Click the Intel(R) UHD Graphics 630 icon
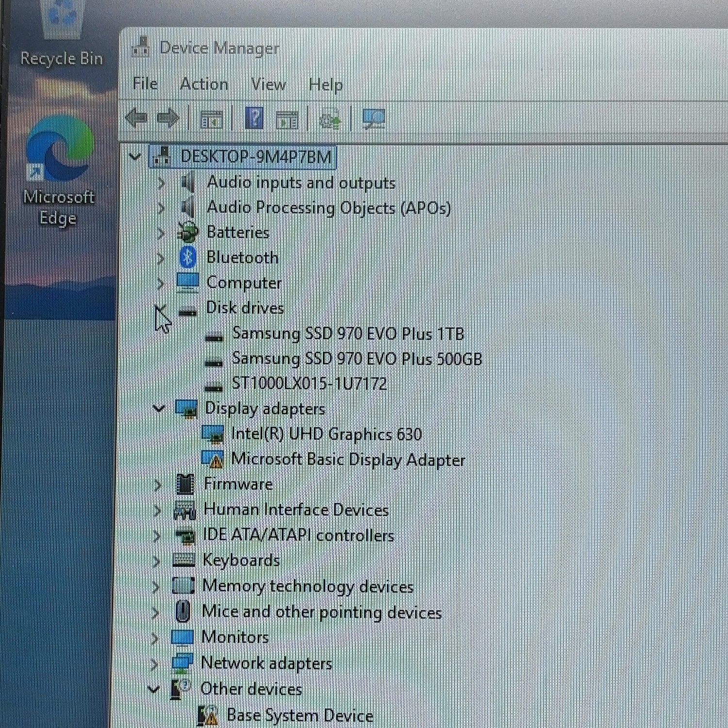This screenshot has height=728, width=728. pyautogui.click(x=213, y=434)
